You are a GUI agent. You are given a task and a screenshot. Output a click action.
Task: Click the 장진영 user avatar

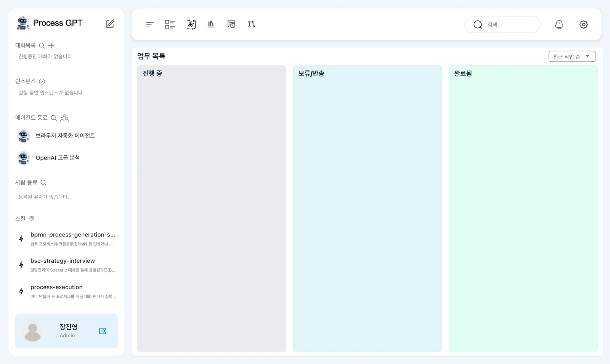[x=33, y=331]
